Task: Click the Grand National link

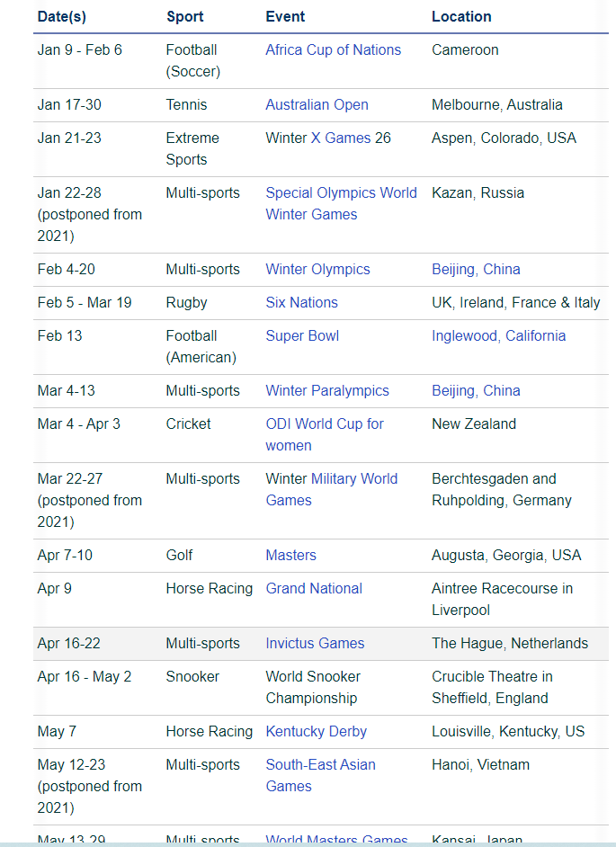Action: tap(314, 589)
